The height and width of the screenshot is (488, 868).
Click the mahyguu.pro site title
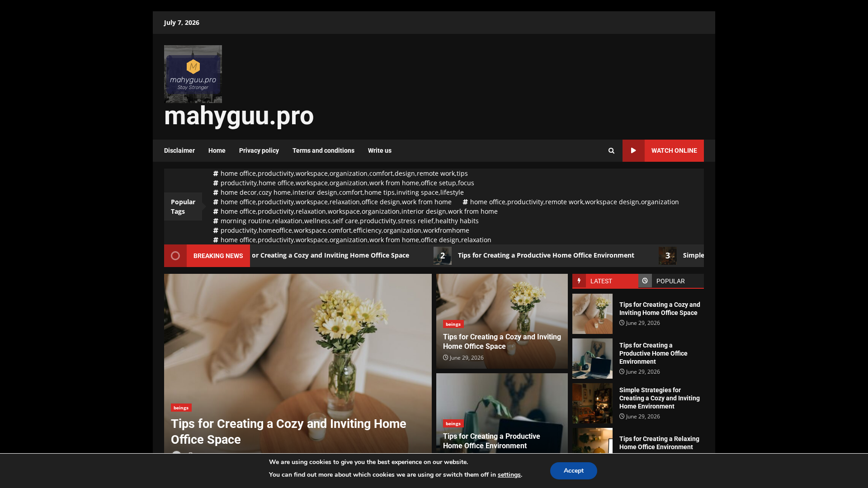click(x=239, y=116)
